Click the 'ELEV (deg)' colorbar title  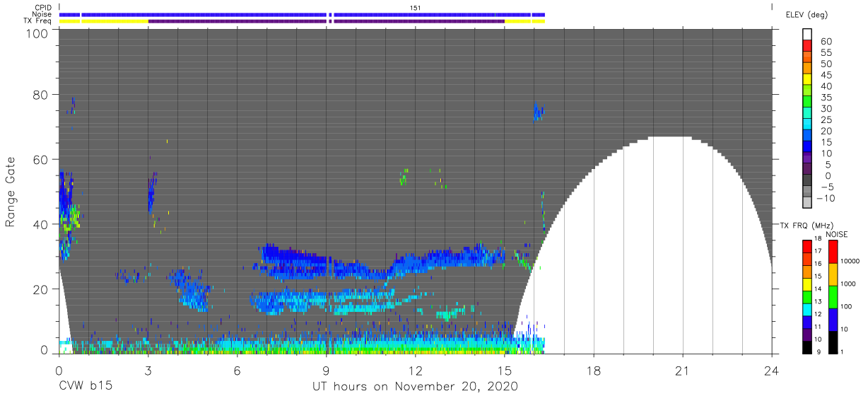806,14
